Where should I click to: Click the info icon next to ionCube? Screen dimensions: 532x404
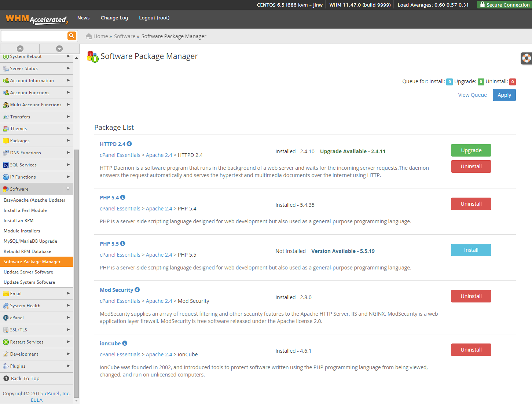[125, 343]
